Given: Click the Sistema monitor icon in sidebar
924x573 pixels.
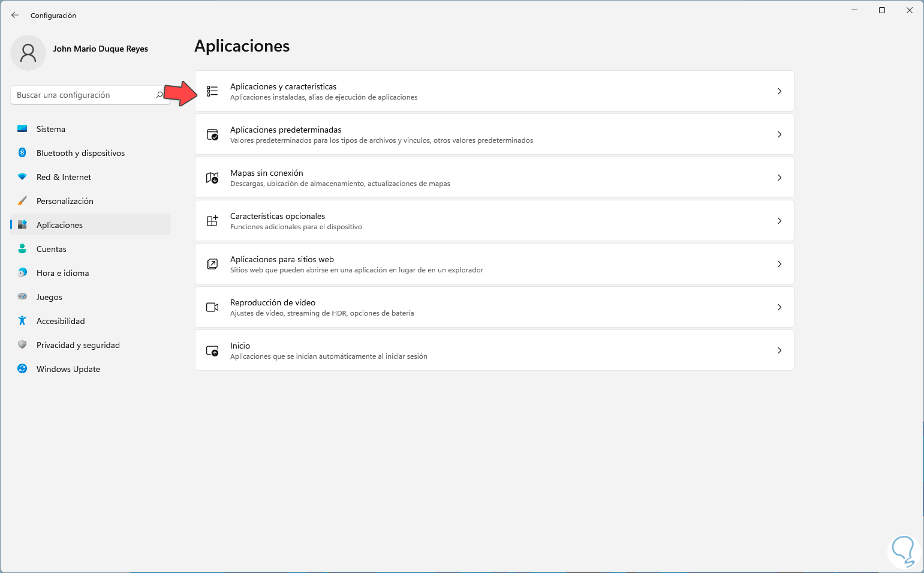Looking at the screenshot, I should (x=22, y=129).
